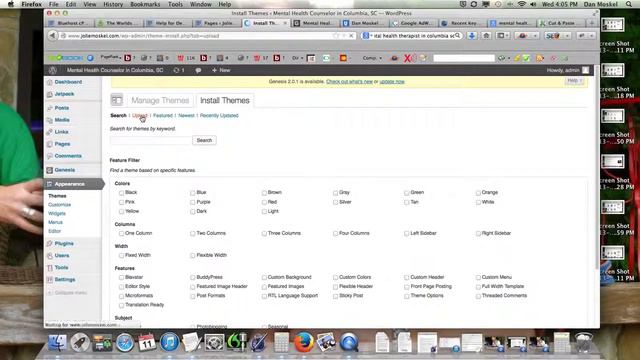Screen dimensions: 640x360
Task: Open Settings sidebar item
Action: pos(64,280)
